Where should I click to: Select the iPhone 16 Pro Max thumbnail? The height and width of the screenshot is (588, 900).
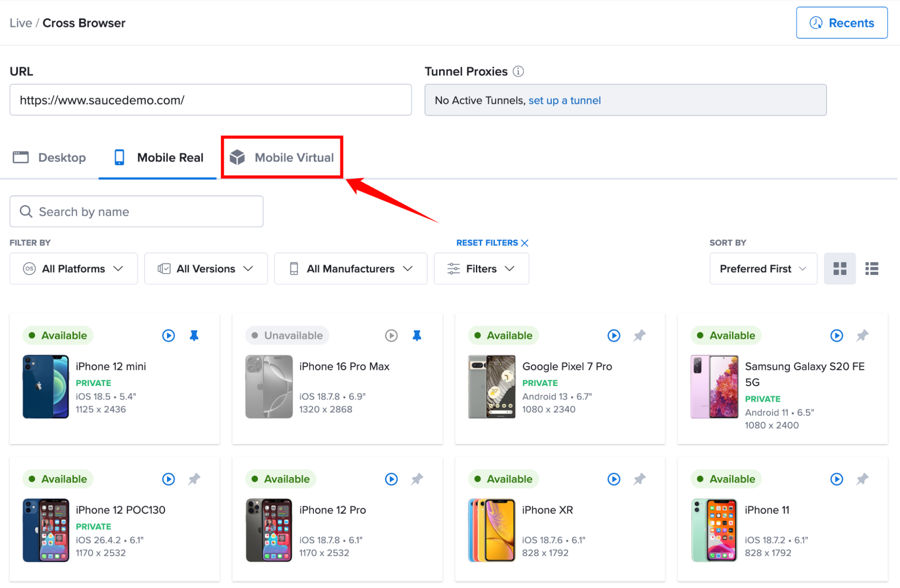pos(269,387)
